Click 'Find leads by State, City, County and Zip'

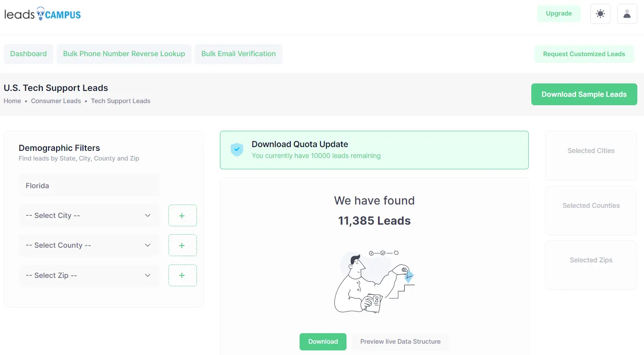[79, 158]
